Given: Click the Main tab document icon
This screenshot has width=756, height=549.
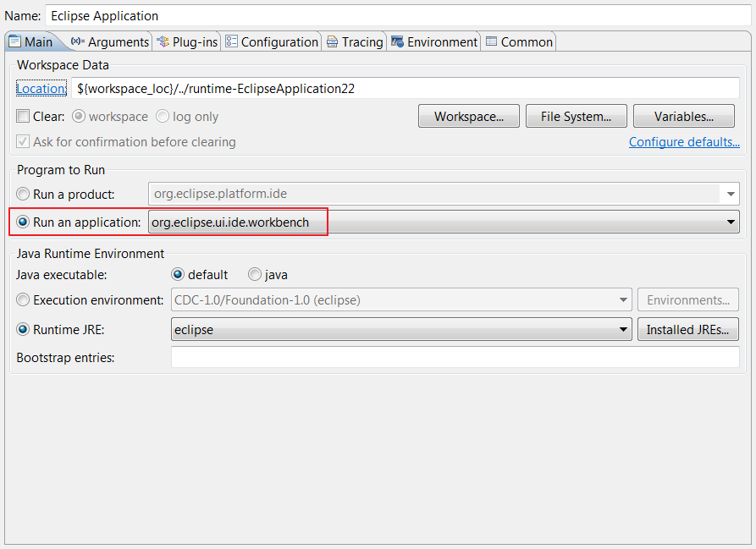Looking at the screenshot, I should pos(14,40).
